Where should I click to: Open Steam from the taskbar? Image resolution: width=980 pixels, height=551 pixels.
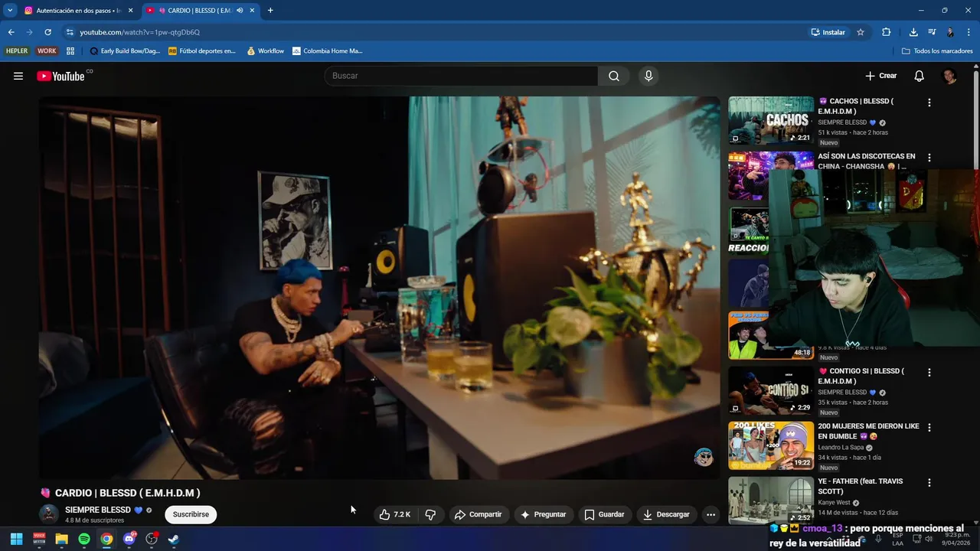pyautogui.click(x=174, y=539)
